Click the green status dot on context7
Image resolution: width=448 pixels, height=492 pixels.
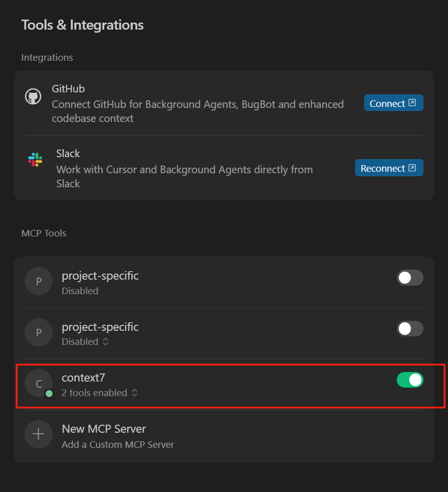(49, 394)
